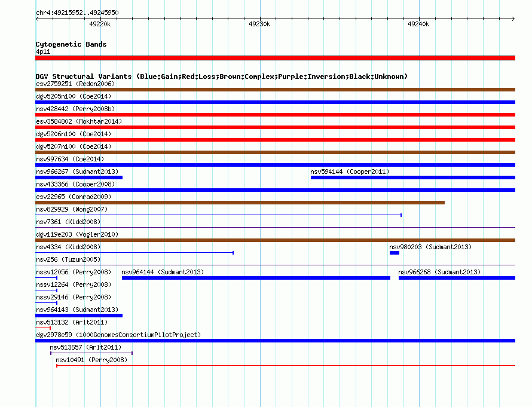Click the small nsv980203 (Sudmant2013) blue bar
Viewport: 532px width, 407px height.
coord(395,253)
